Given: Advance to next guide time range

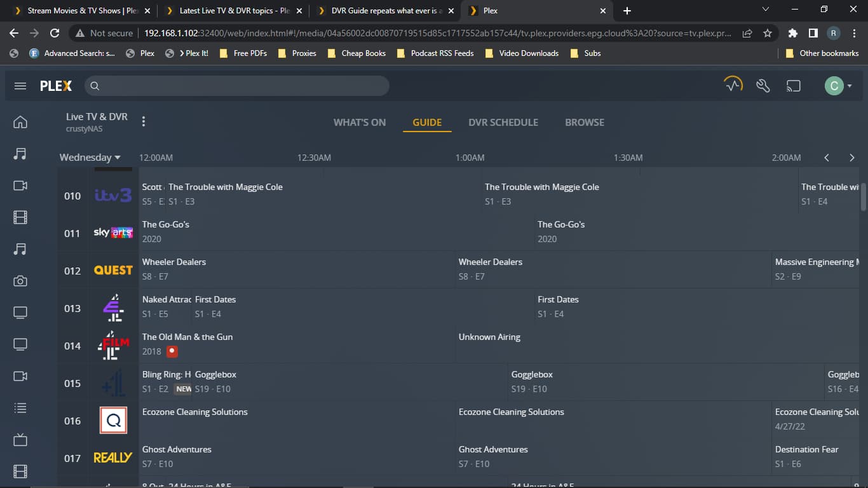Looking at the screenshot, I should tap(852, 158).
